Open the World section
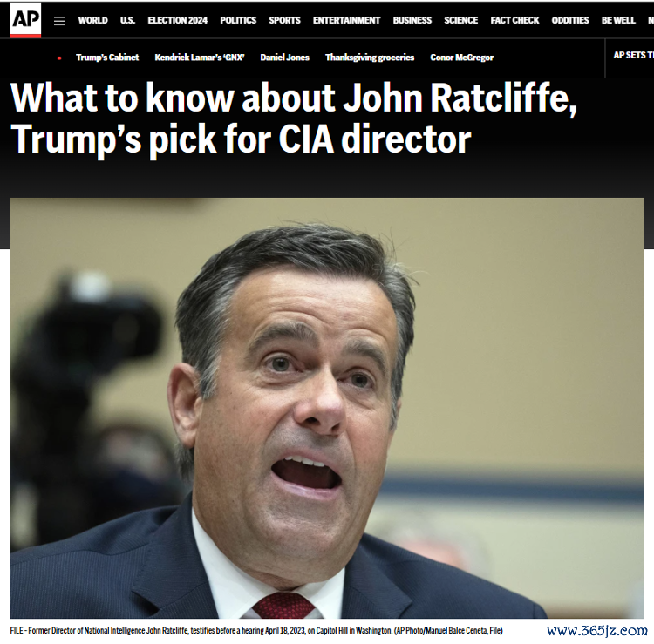 tap(93, 20)
